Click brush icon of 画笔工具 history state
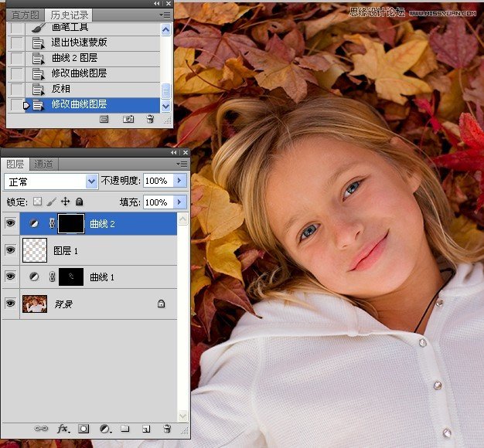Screen dimensions: 484x448 point(39,28)
